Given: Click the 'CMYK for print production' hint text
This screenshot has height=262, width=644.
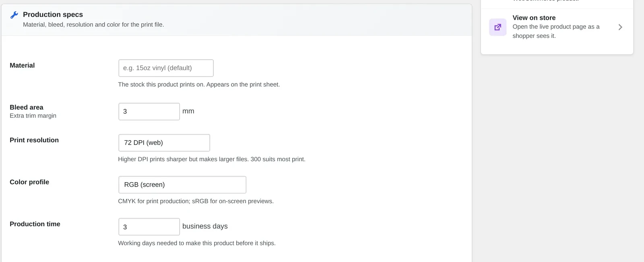Looking at the screenshot, I should pyautogui.click(x=196, y=201).
